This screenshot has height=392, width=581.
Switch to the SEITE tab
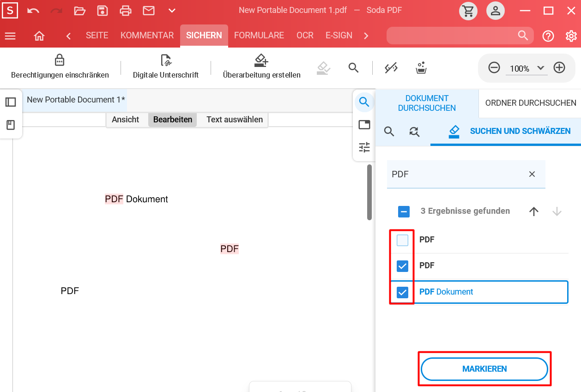coord(97,36)
